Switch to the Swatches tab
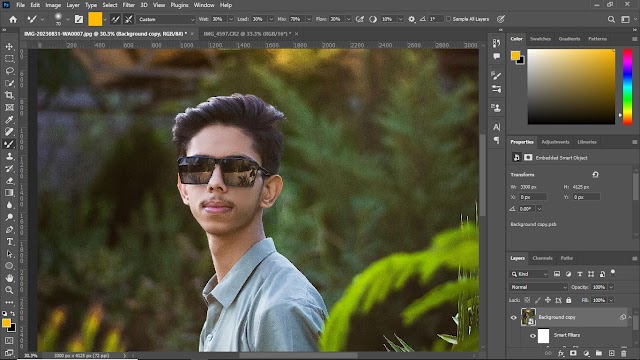640x360 pixels. [540, 39]
